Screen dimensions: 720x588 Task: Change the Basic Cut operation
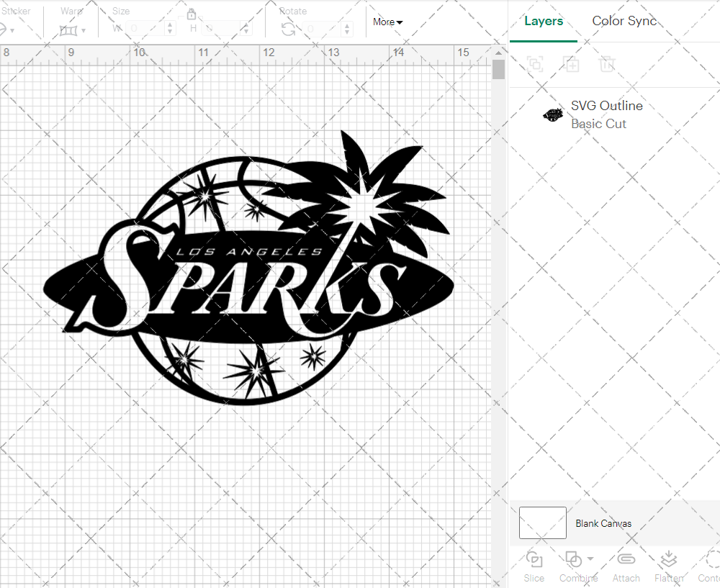[598, 123]
